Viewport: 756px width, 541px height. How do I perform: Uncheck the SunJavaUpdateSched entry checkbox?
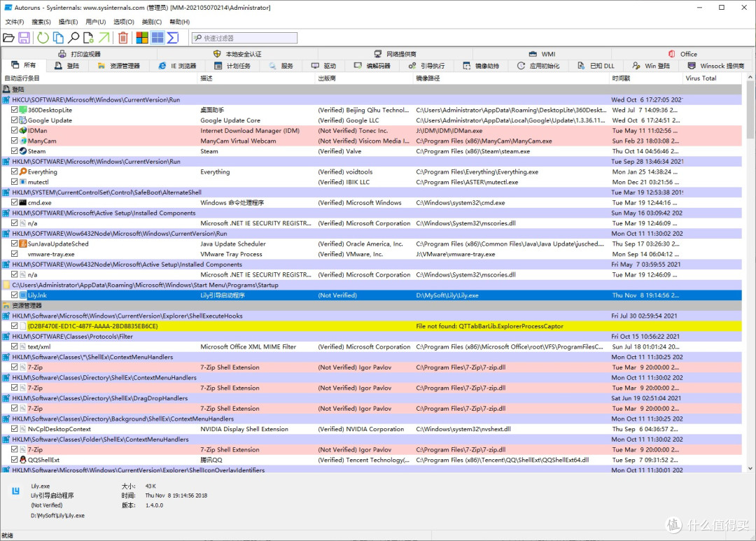[15, 244]
